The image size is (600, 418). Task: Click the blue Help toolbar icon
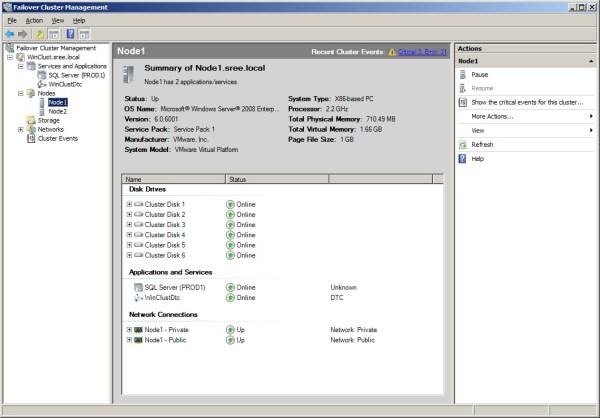click(70, 33)
